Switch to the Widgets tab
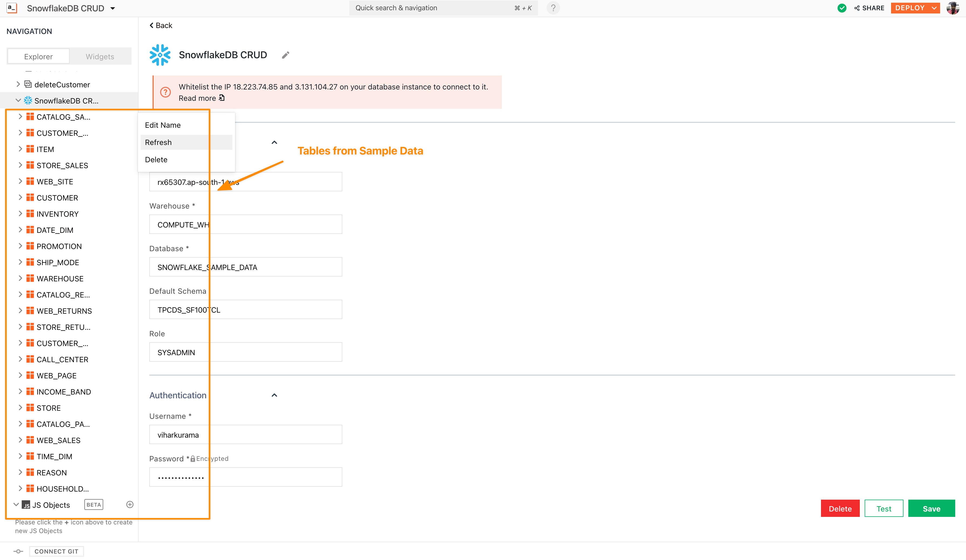 point(100,56)
